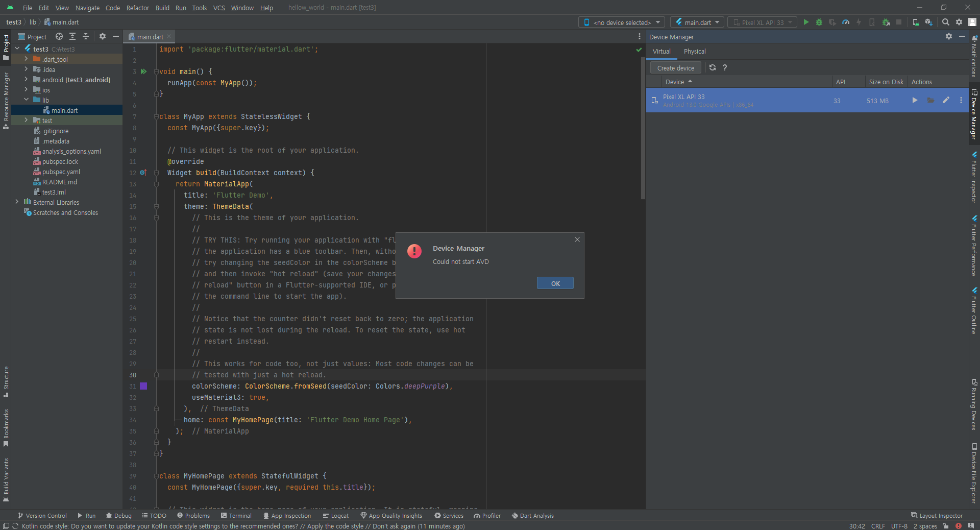Viewport: 980px width, 530px height.
Task: Hide the Project tool window
Action: pyautogui.click(x=116, y=36)
